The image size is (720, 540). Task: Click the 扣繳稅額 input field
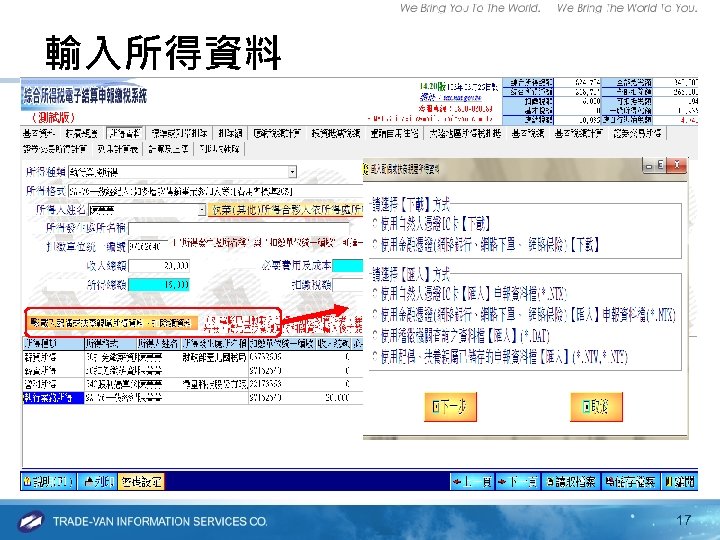click(x=348, y=285)
